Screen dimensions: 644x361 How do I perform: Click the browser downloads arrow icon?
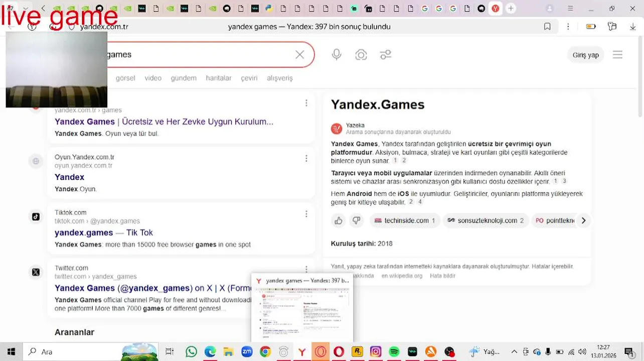632,27
